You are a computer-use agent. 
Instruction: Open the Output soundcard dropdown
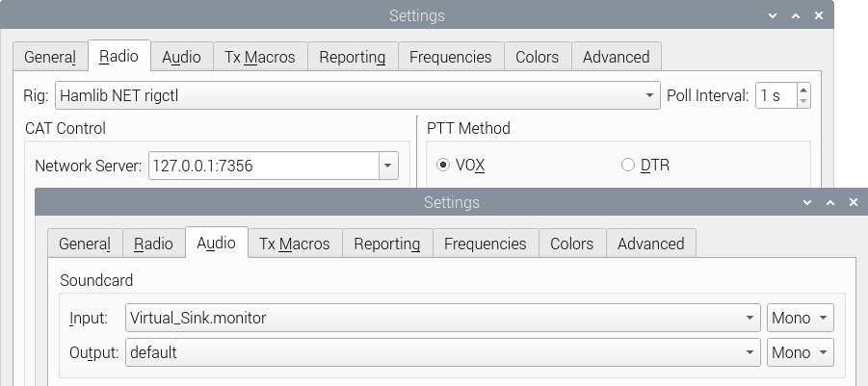tap(442, 353)
